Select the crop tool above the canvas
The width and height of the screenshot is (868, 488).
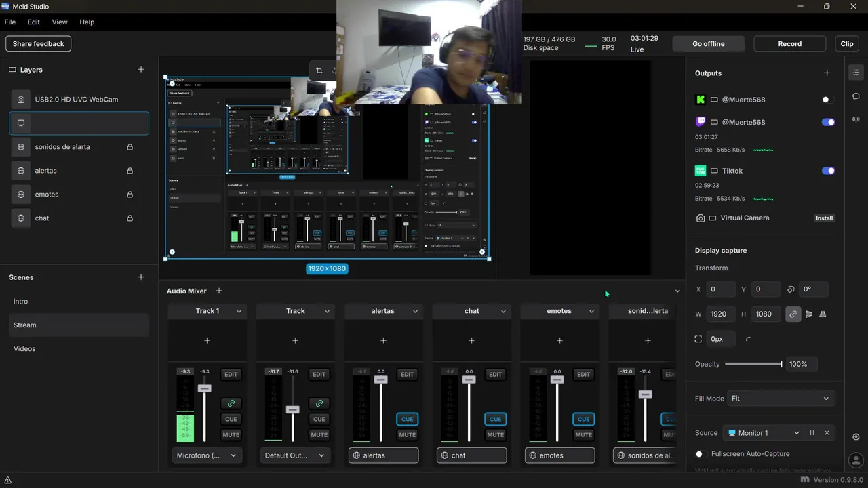pyautogui.click(x=319, y=70)
